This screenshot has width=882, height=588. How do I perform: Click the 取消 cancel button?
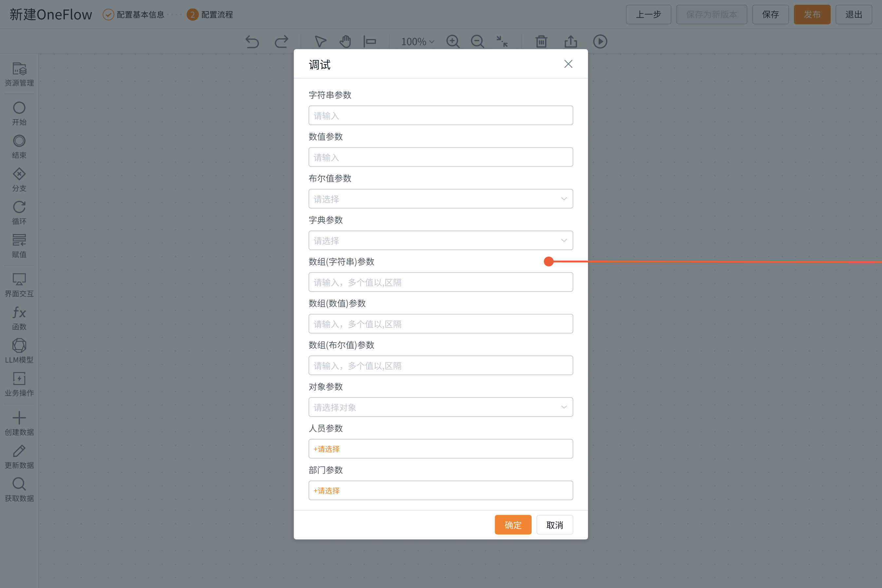pyautogui.click(x=554, y=524)
